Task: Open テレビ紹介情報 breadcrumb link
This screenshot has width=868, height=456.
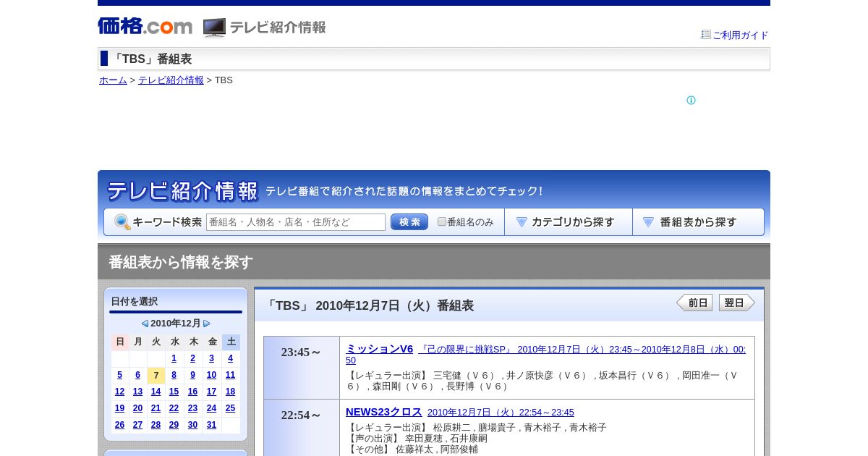Action: [x=171, y=80]
